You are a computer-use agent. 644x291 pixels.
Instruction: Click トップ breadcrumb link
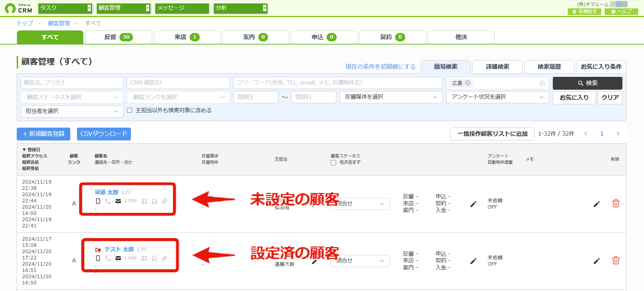pyautogui.click(x=25, y=23)
